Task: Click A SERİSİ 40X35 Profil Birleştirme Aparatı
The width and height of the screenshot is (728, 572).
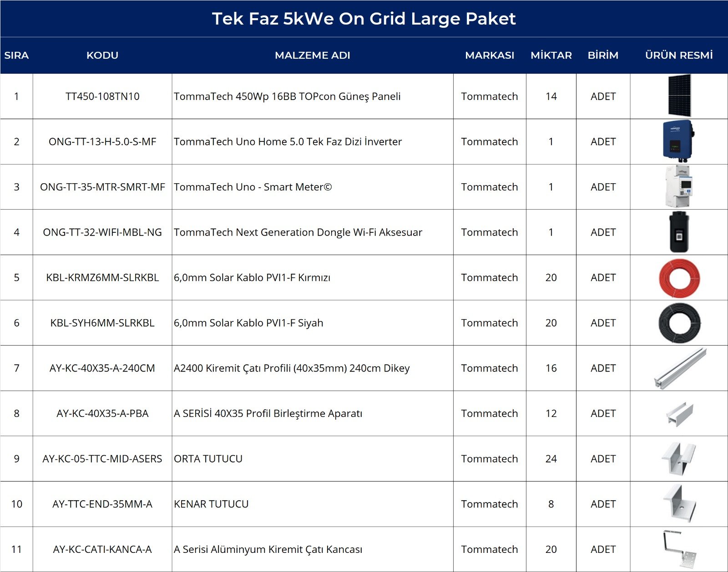Action: click(x=268, y=413)
